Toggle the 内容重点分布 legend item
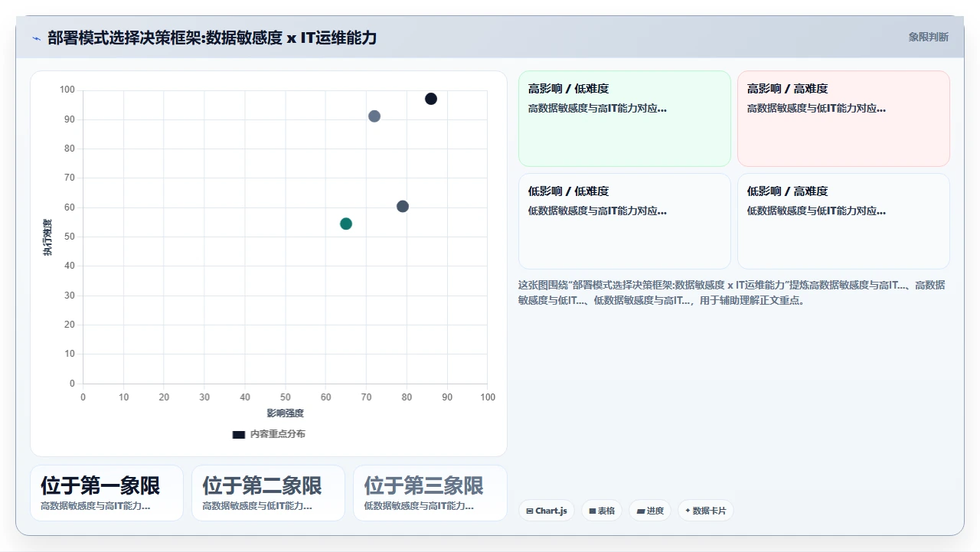The image size is (980, 552). (269, 434)
